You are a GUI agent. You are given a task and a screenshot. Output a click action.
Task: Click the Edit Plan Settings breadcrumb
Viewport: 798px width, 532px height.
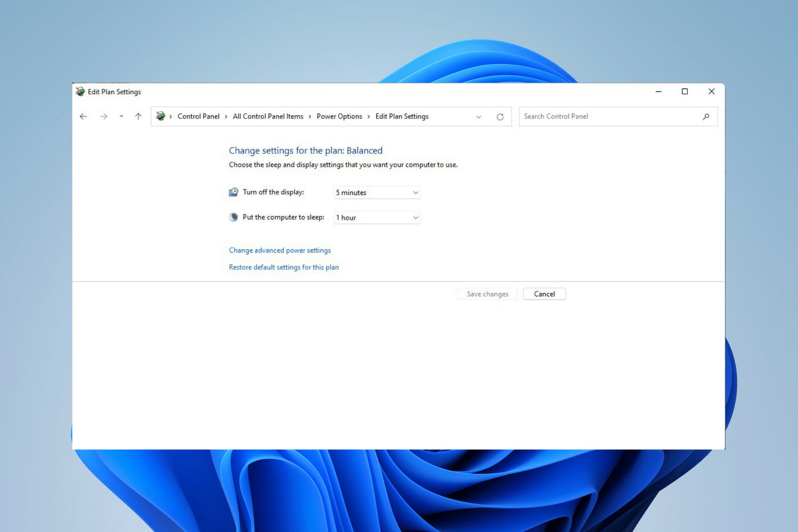click(x=402, y=116)
